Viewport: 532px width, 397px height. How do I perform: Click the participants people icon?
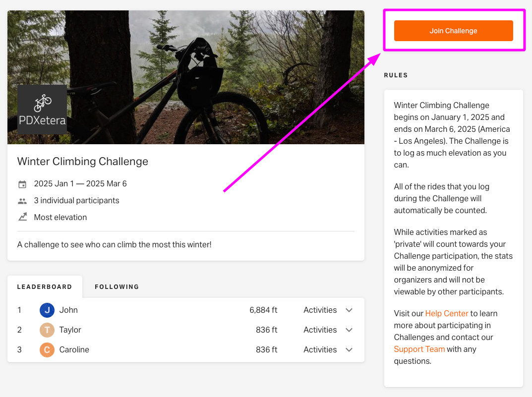(x=22, y=201)
